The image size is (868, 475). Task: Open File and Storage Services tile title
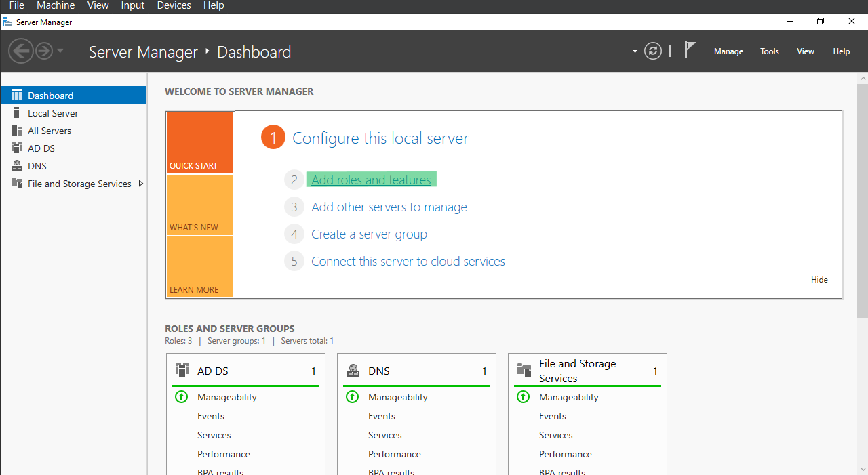click(578, 371)
